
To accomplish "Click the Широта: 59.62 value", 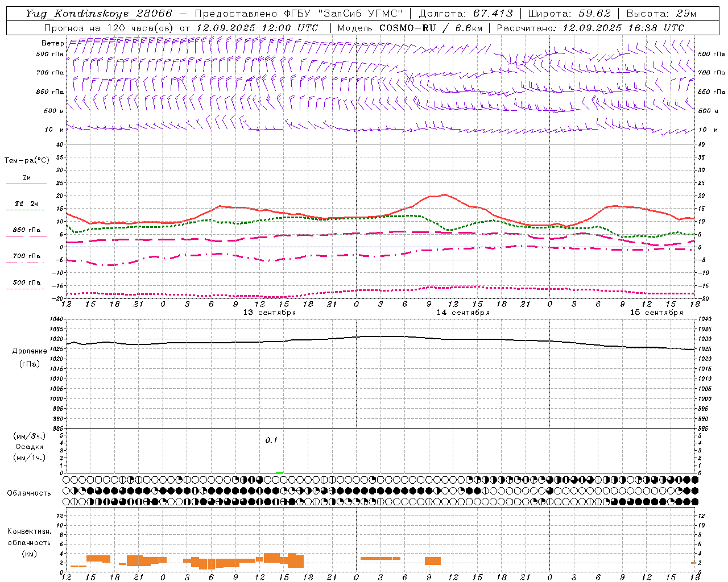I will pos(569,14).
